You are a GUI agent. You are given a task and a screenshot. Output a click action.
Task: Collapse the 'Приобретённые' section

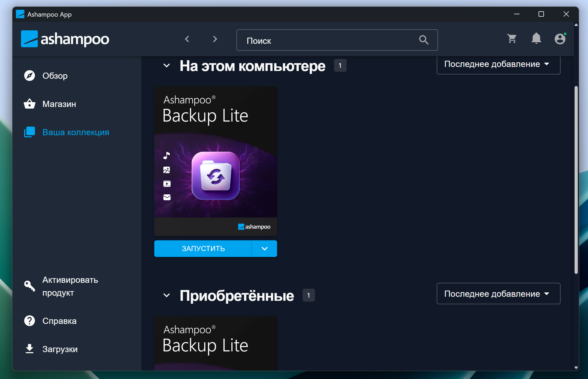pyautogui.click(x=167, y=295)
